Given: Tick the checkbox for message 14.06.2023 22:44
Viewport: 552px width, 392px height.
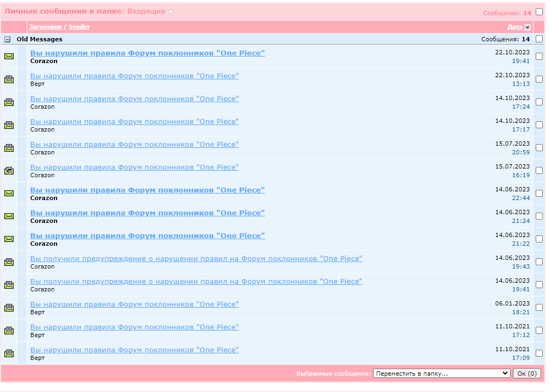Looking at the screenshot, I should 539,193.
